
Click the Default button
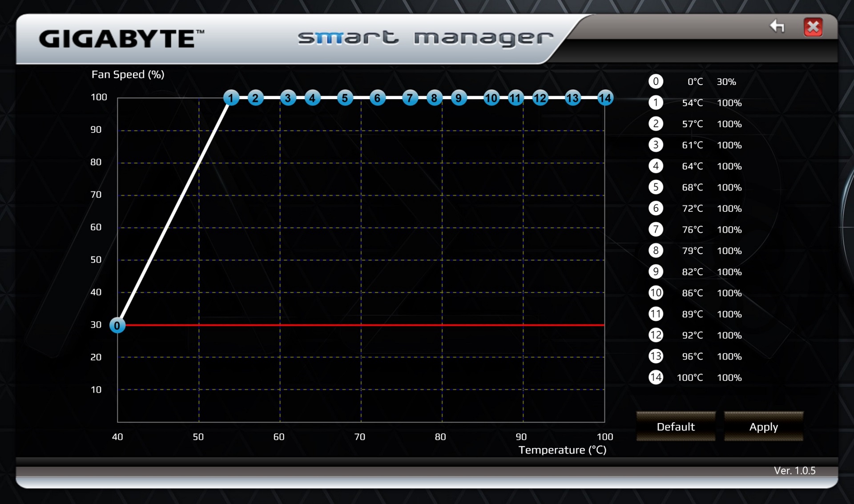pos(676,427)
